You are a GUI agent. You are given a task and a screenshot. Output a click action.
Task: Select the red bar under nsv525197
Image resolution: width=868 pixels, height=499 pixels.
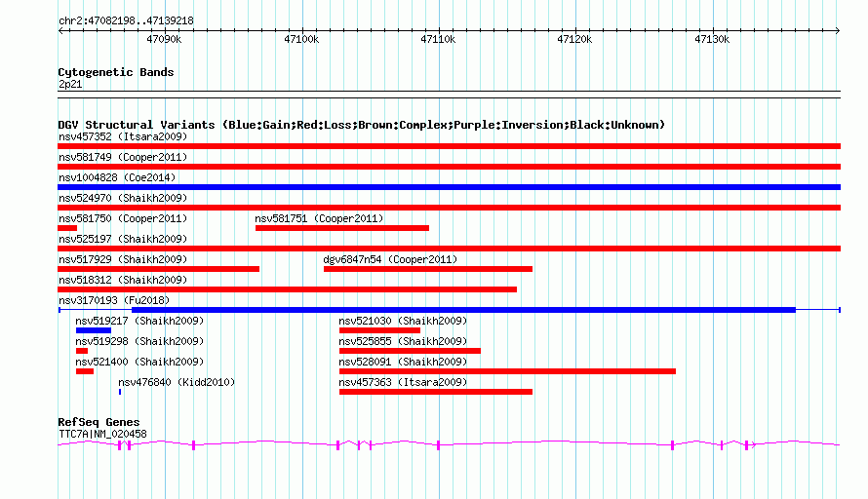tap(449, 249)
